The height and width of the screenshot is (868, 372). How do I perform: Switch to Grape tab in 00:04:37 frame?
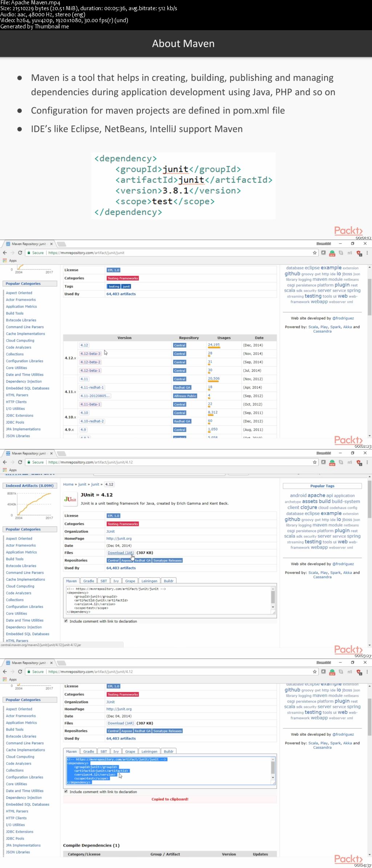coord(130,751)
